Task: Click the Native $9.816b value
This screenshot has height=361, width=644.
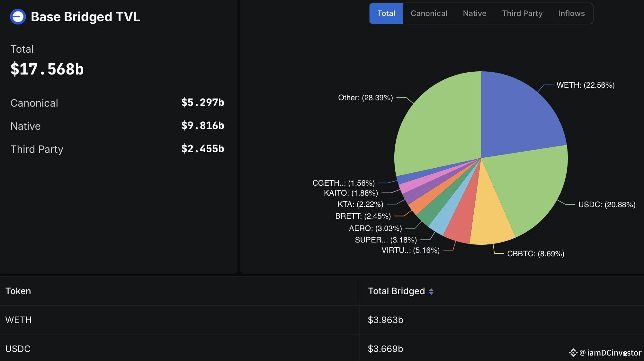Action: tap(202, 126)
